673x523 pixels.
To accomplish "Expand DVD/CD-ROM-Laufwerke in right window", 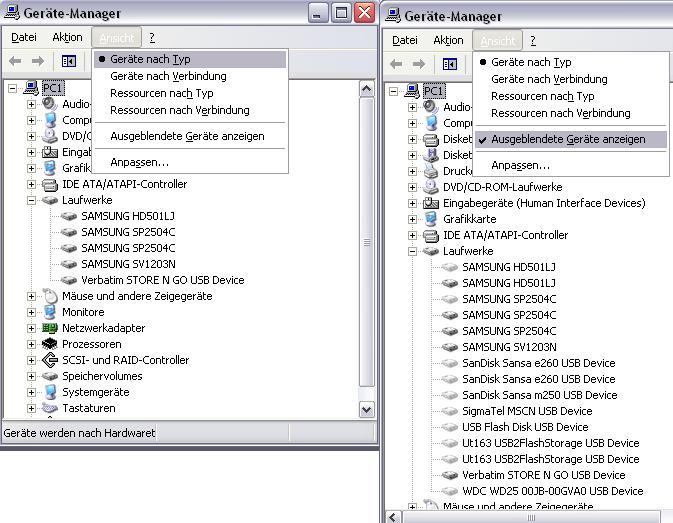I will coord(412,187).
